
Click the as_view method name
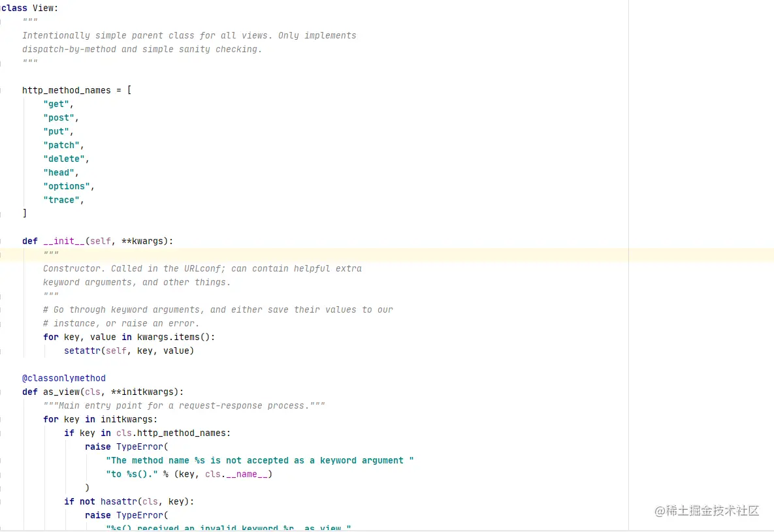[61, 392]
